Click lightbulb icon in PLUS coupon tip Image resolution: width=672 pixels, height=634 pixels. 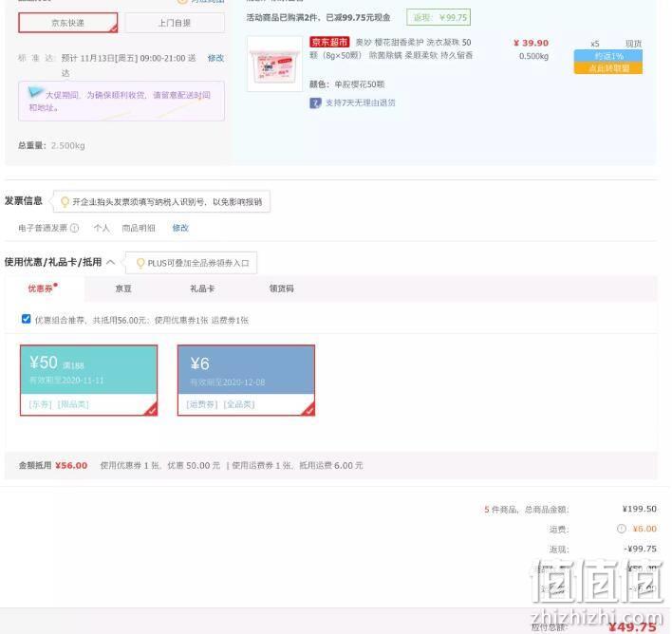tap(140, 263)
